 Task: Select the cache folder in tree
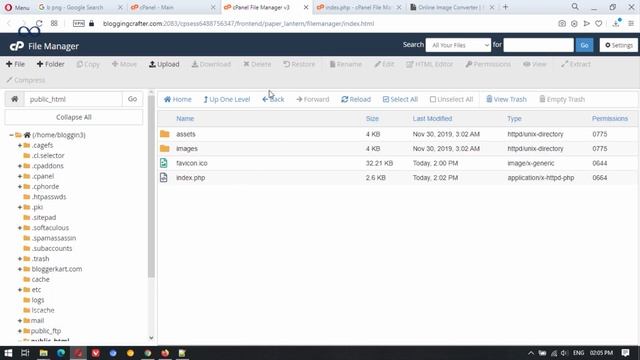tap(40, 279)
